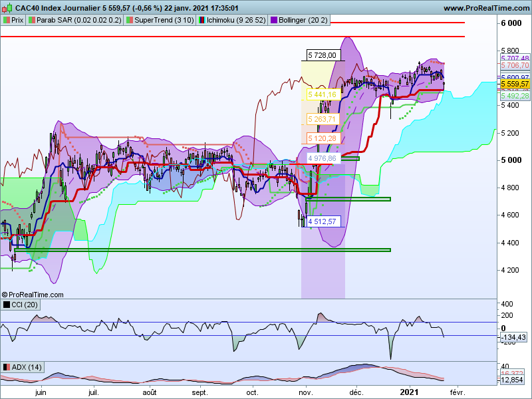The width and height of the screenshot is (532, 399).
Task: Select the green support rectangle near 4 720
Action: pos(348,199)
